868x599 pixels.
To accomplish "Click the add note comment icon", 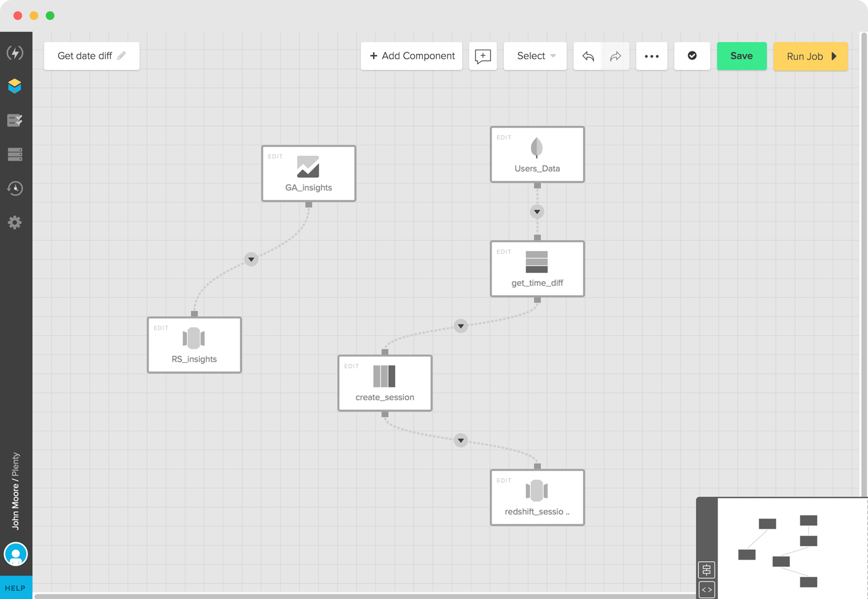I will (x=483, y=56).
